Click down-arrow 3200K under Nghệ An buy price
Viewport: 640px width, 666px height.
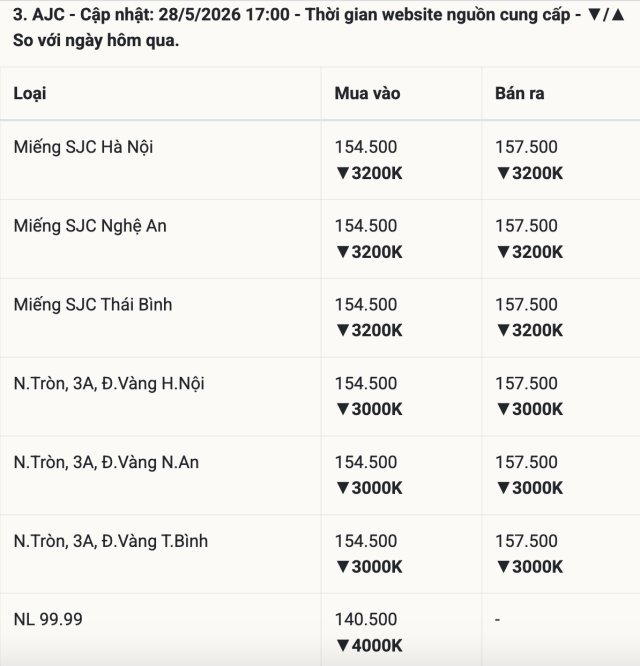[369, 252]
